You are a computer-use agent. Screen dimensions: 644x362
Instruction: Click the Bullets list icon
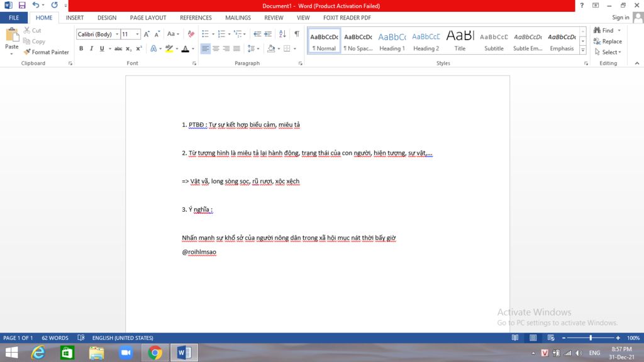pyautogui.click(x=206, y=34)
